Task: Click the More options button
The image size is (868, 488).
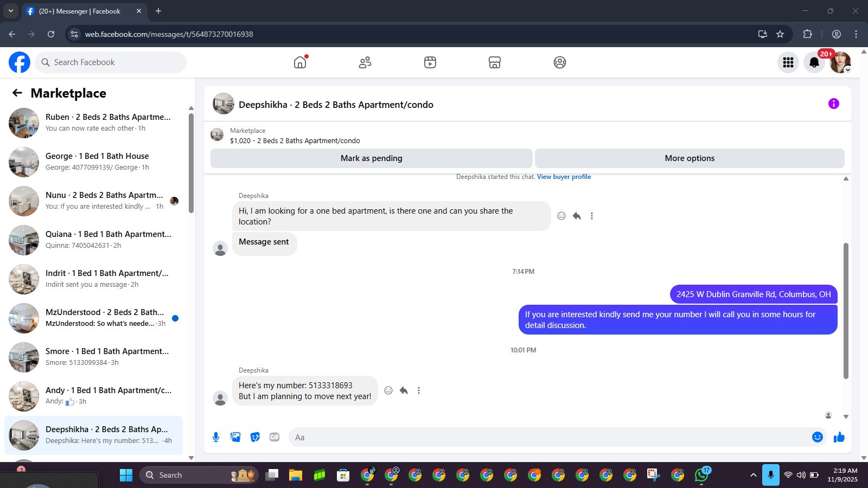Action: [690, 158]
